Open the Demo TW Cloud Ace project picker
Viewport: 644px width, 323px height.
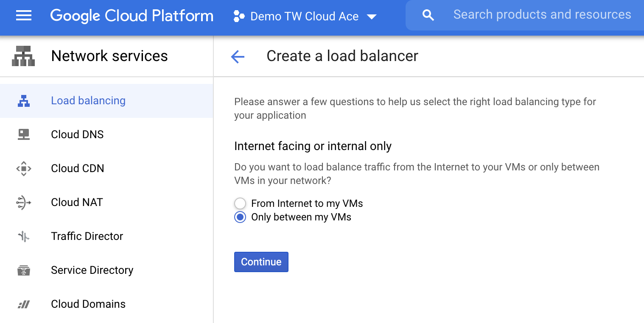click(x=304, y=16)
